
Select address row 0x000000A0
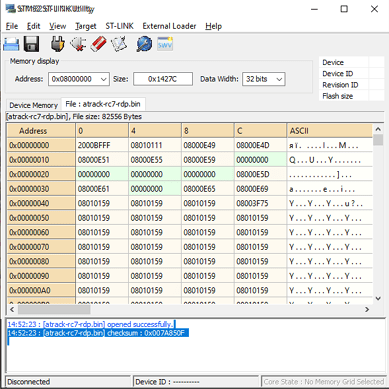click(41, 290)
